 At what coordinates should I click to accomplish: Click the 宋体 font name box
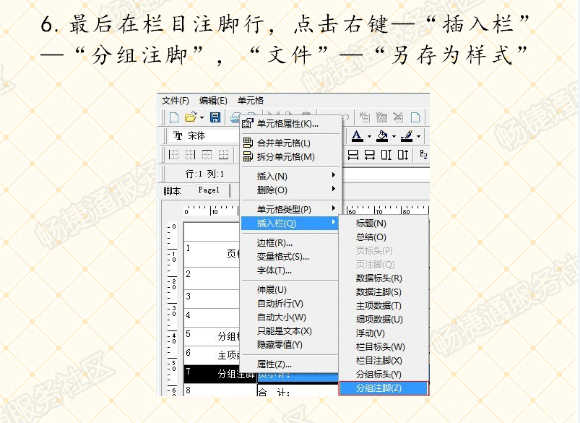tap(205, 136)
